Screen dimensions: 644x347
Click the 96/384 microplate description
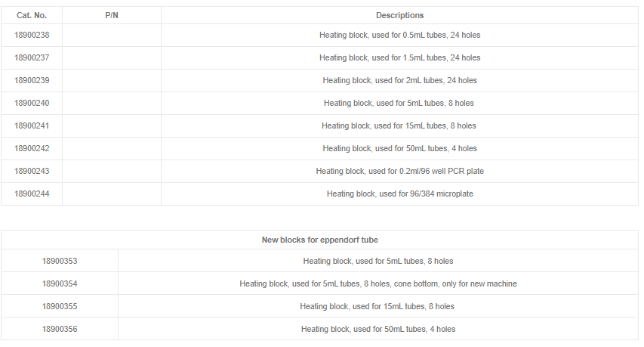coord(399,194)
